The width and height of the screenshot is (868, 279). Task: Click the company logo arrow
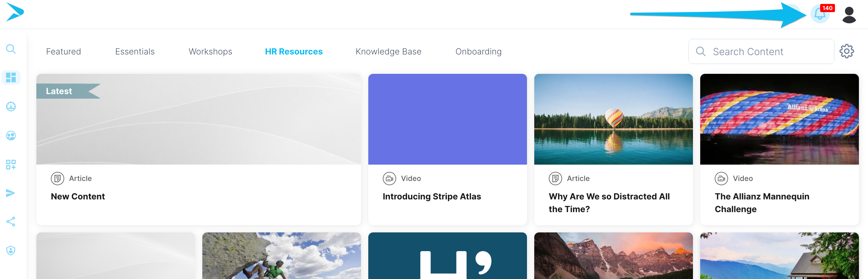(15, 12)
